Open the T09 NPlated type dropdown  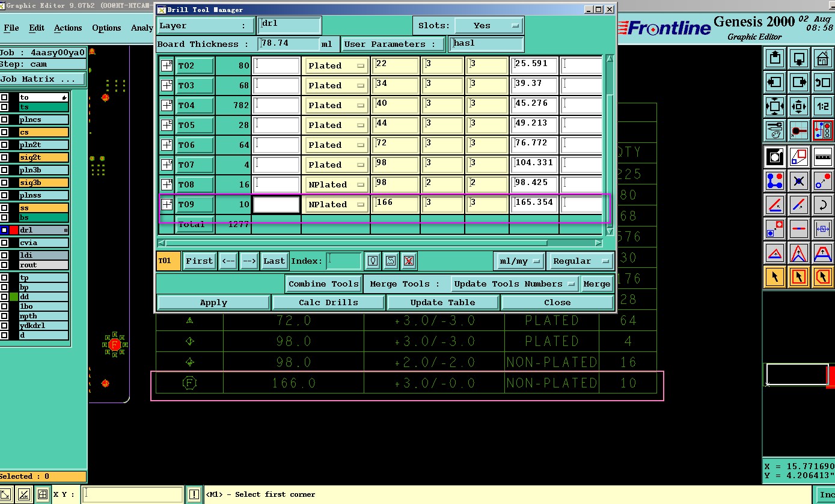point(337,204)
